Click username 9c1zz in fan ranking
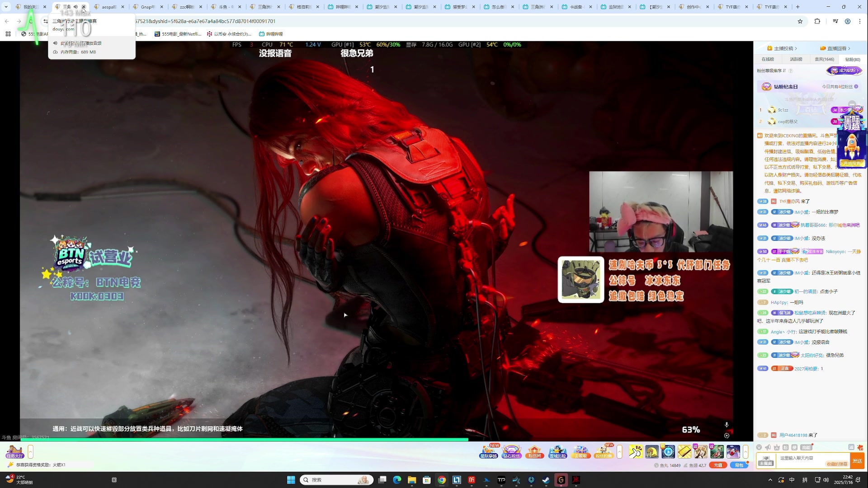868x488 pixels. pyautogui.click(x=783, y=110)
